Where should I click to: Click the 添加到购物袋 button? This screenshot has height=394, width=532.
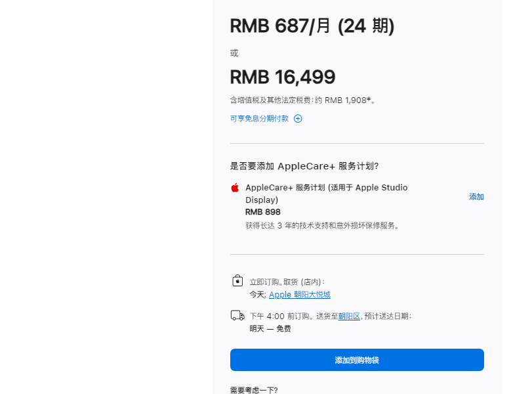[357, 360]
